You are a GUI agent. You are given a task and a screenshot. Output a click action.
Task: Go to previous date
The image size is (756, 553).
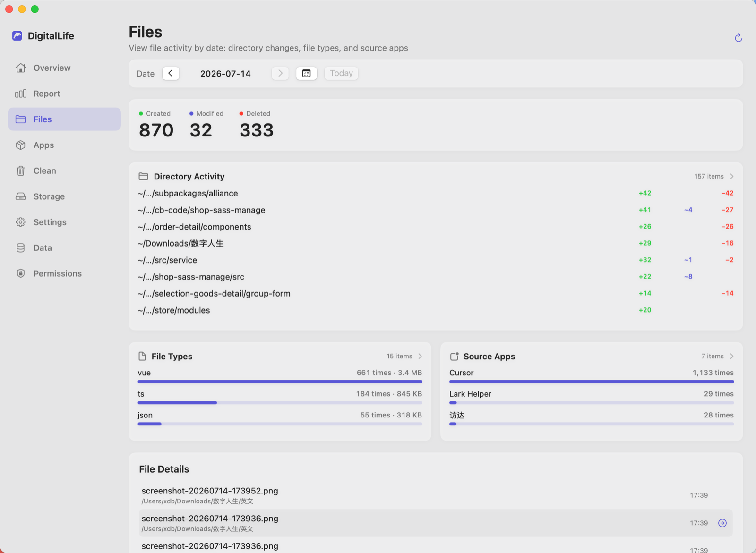pyautogui.click(x=171, y=73)
